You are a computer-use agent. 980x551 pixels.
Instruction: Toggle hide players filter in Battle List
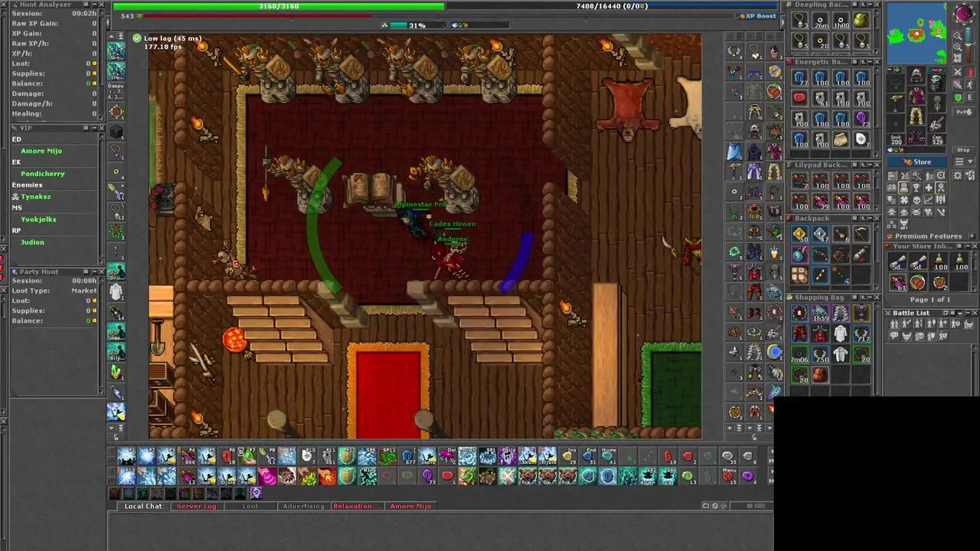[894, 324]
